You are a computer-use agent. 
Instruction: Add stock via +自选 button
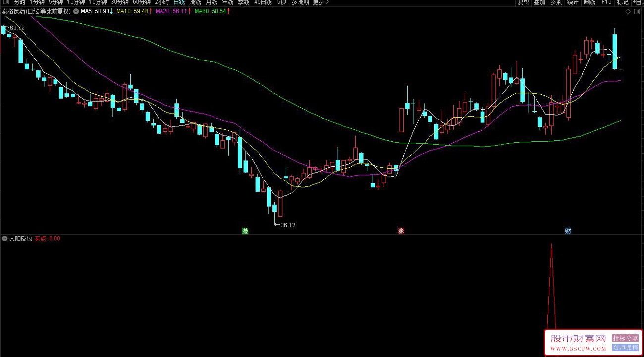(638, 2)
